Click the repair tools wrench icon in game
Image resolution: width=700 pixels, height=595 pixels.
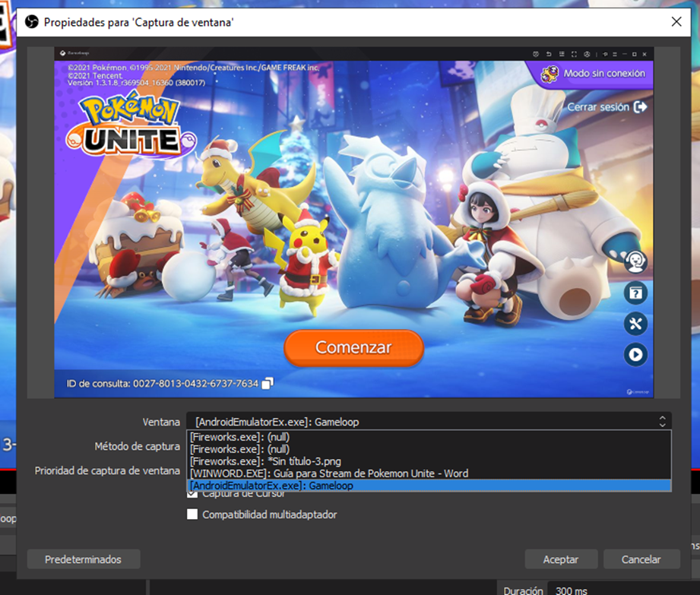(635, 324)
